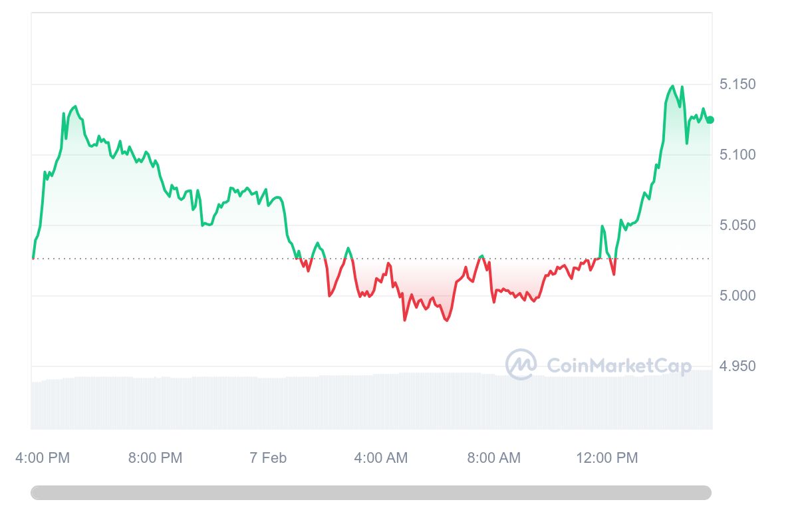Select the 12:00 PM time axis label
Image resolution: width=798 pixels, height=532 pixels.
[x=606, y=458]
